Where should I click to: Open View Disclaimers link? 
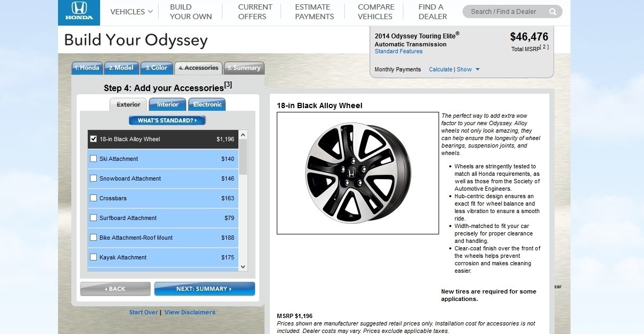[x=190, y=312]
